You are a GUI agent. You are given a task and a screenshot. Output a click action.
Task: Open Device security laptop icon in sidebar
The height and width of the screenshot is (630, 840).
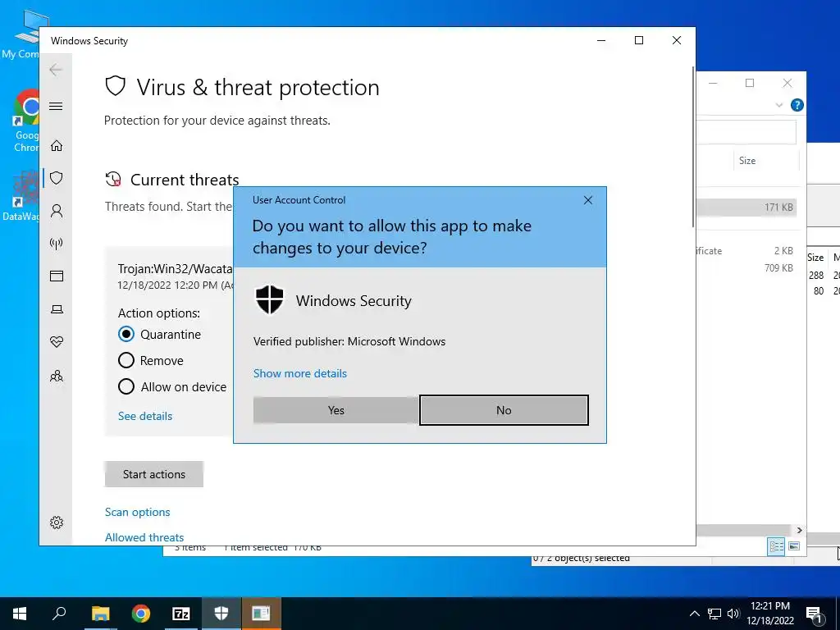tap(57, 309)
